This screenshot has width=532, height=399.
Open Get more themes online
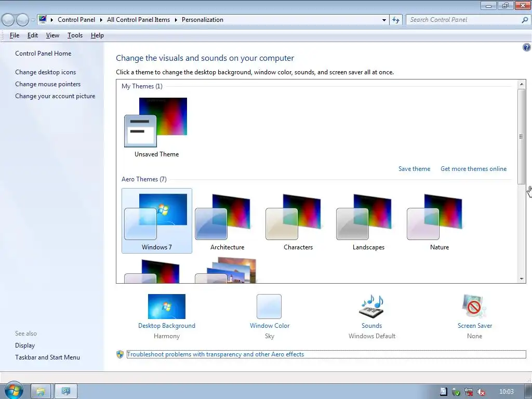click(473, 169)
